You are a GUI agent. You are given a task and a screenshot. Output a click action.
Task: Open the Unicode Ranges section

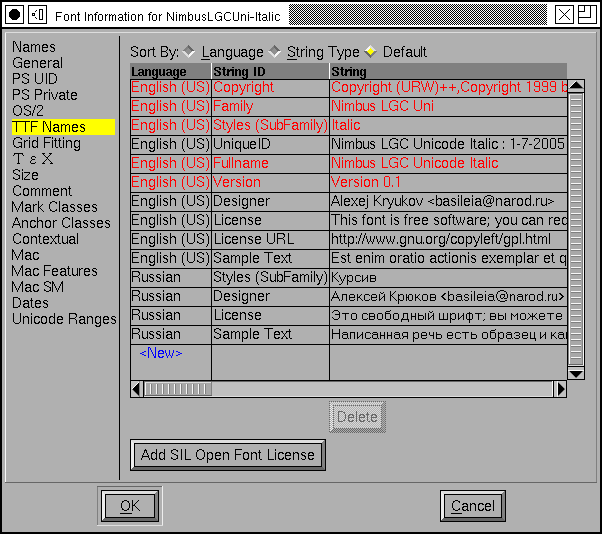[64, 319]
